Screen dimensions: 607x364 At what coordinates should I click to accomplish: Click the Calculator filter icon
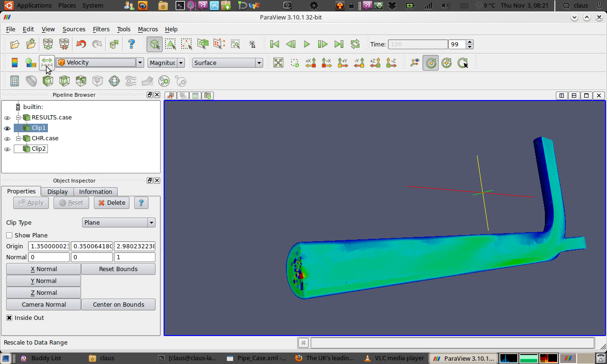tap(15, 81)
